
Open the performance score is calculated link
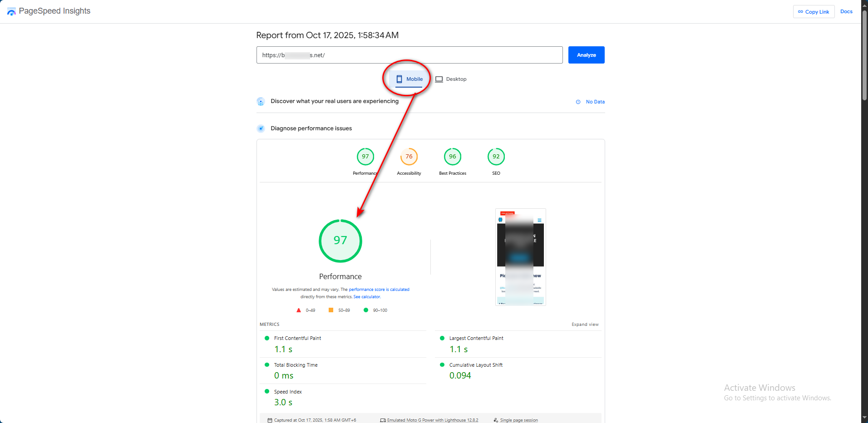pyautogui.click(x=379, y=290)
